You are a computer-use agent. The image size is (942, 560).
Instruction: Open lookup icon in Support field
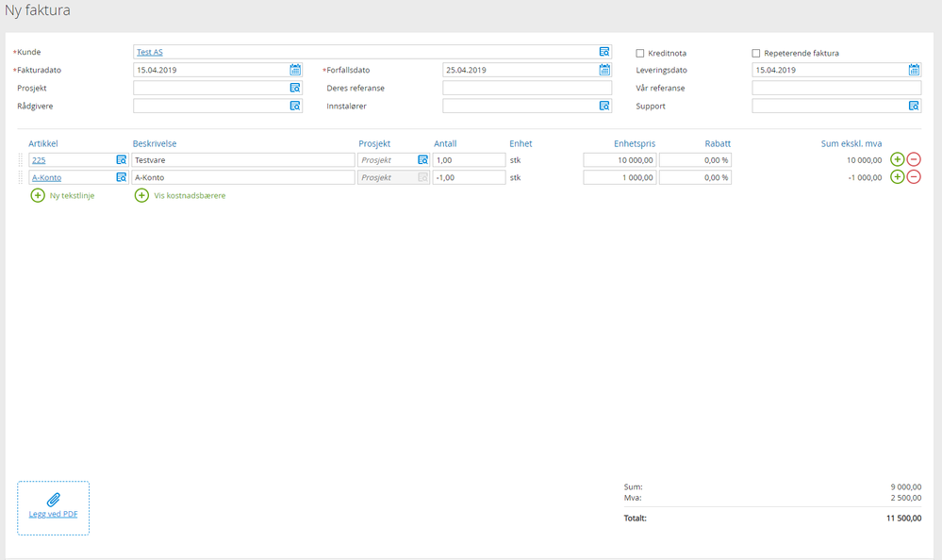pyautogui.click(x=914, y=106)
